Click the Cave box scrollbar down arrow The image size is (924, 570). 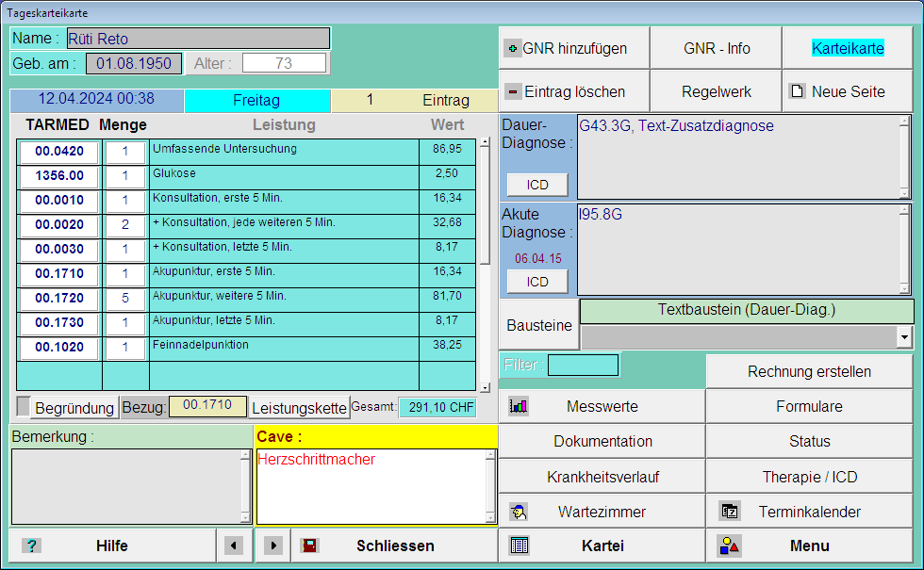490,518
